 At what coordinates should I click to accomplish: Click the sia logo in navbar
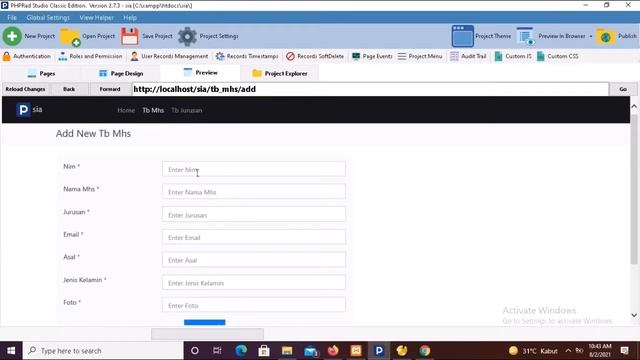pyautogui.click(x=29, y=110)
